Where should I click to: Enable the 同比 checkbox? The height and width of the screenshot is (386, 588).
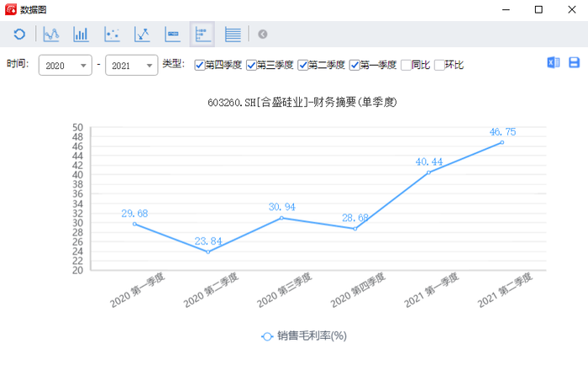coord(406,66)
